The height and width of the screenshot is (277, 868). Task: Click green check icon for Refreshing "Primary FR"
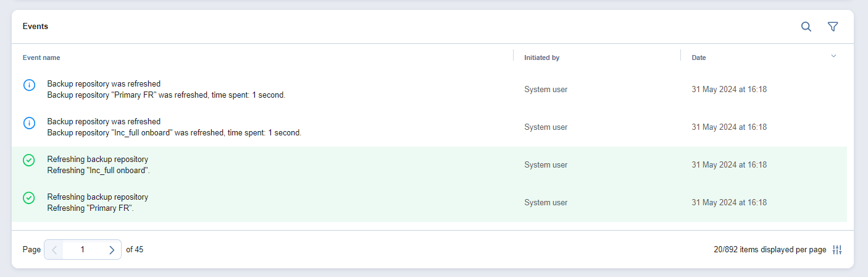[x=29, y=198]
